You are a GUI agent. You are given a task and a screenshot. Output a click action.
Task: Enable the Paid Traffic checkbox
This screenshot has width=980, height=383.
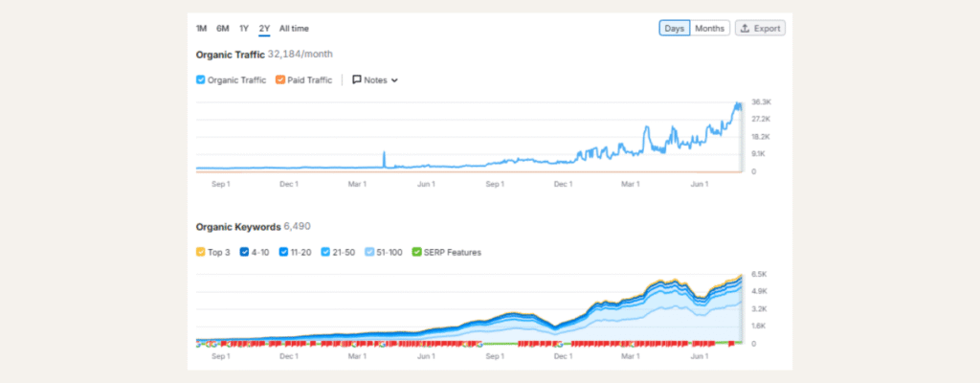(x=280, y=80)
